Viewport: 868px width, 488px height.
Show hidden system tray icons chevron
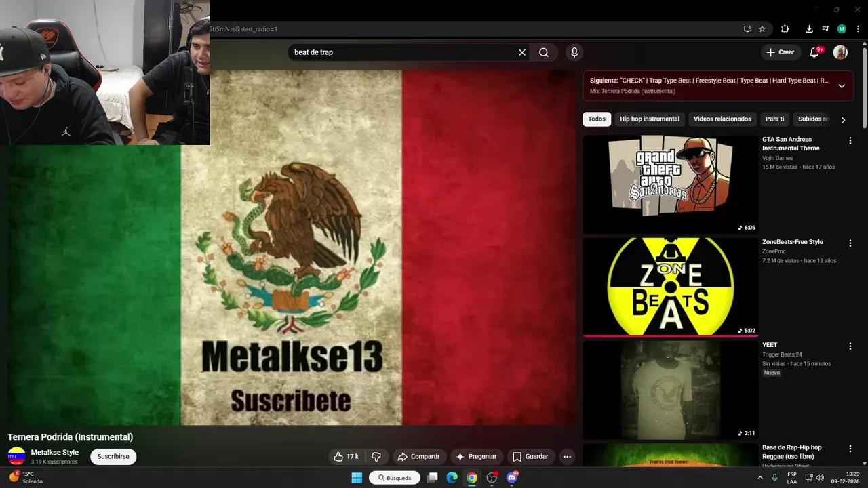pos(760,478)
